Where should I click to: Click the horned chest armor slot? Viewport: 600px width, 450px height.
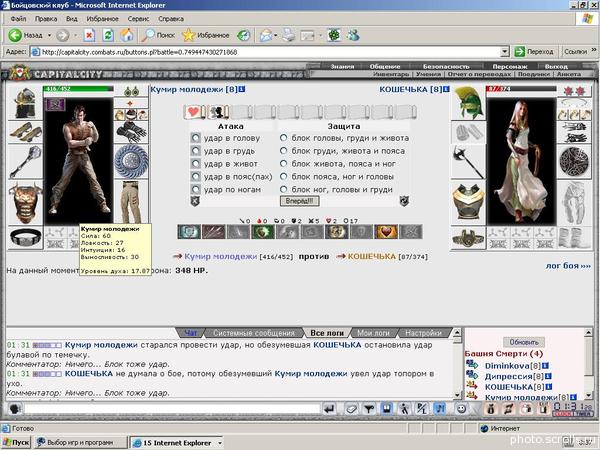click(26, 203)
